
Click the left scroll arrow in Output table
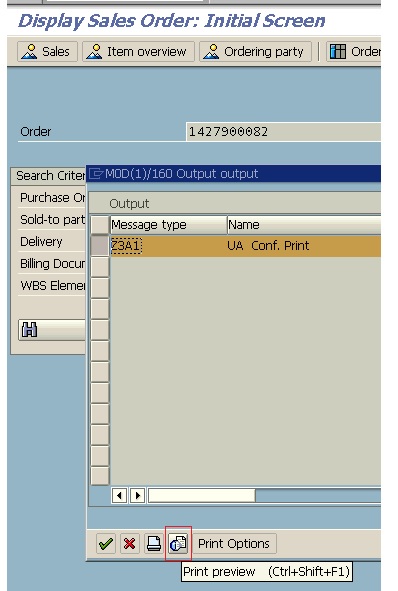pyautogui.click(x=119, y=495)
